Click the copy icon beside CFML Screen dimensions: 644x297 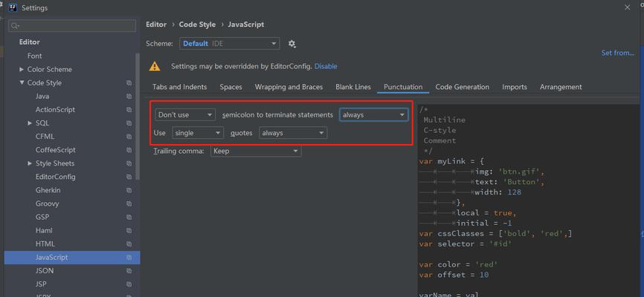pos(129,137)
